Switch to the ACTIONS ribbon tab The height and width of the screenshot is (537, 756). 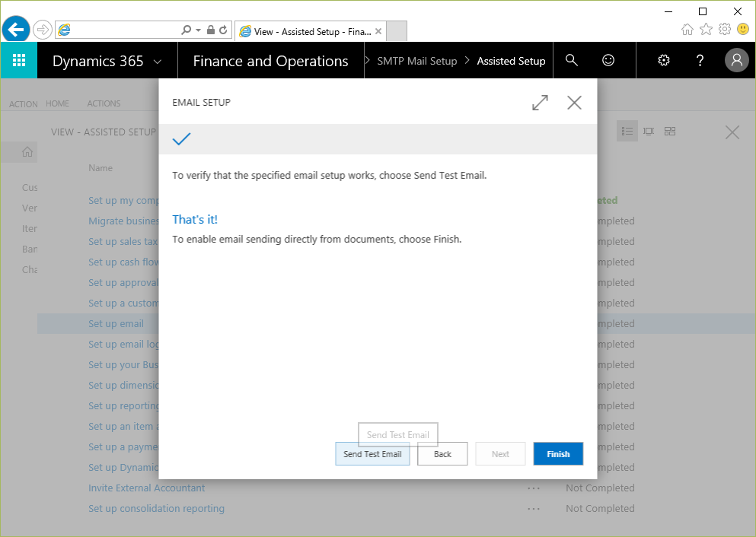(104, 103)
